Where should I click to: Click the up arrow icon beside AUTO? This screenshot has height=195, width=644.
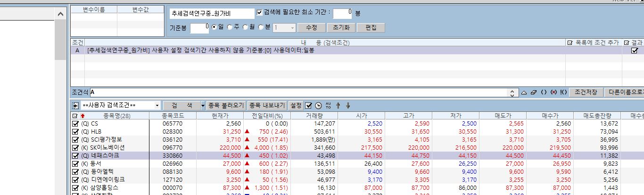pyautogui.click(x=338, y=105)
